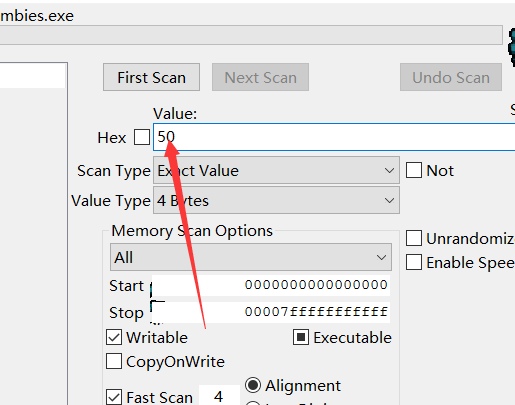
Task: Edit the Fast Scan alignment value
Action: [x=219, y=396]
